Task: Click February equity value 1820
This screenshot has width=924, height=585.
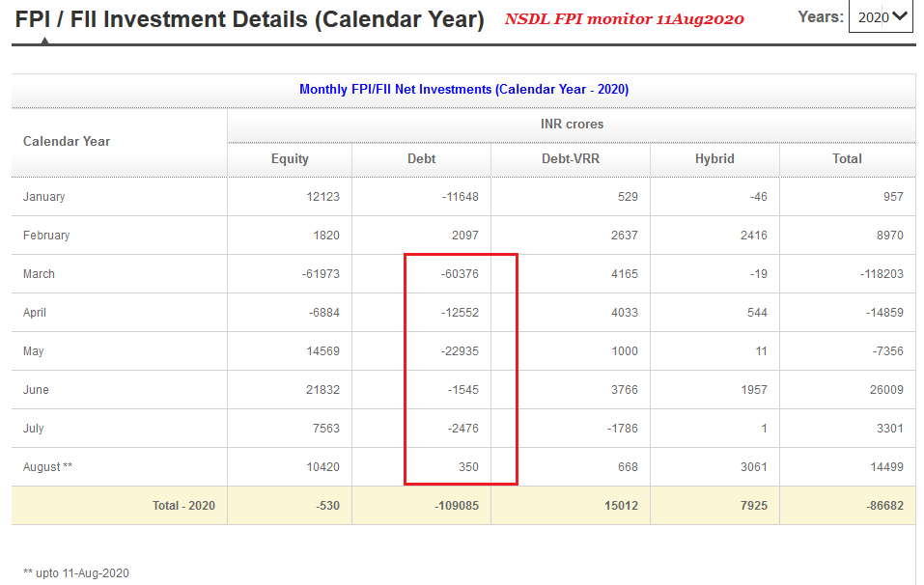Action: coord(326,236)
